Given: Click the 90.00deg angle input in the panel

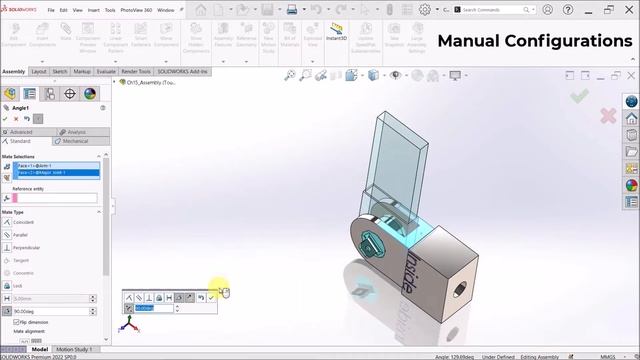Looking at the screenshot, I should [51, 311].
